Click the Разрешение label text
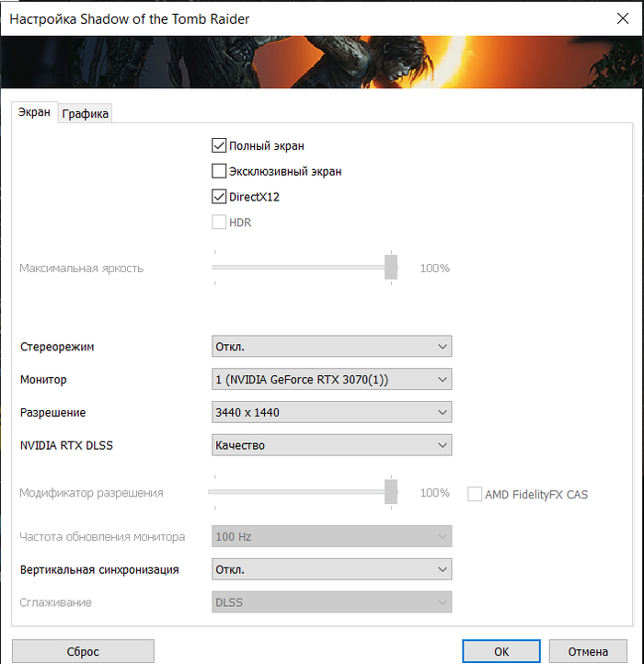 click(53, 412)
